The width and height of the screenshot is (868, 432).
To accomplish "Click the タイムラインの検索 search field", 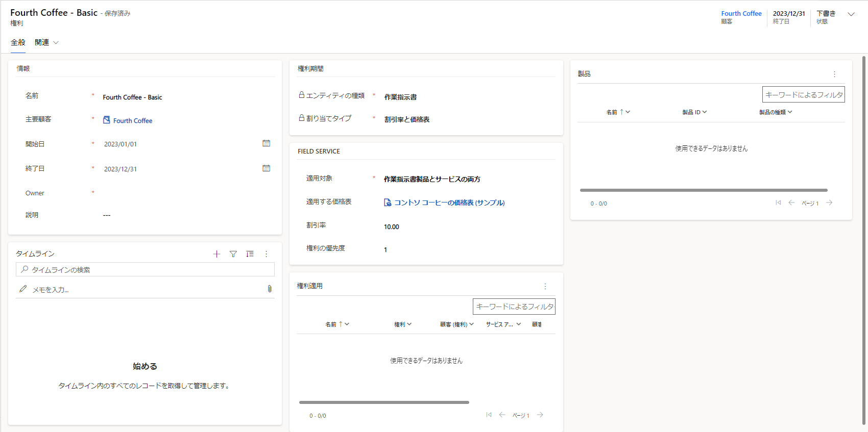I will [x=145, y=269].
